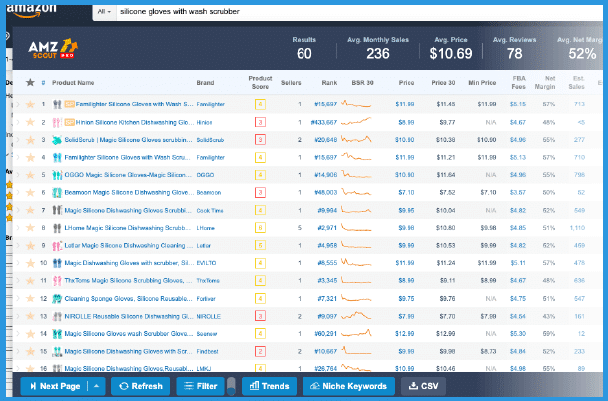608x401 pixels.
Task: Expand row 1 Famiighter details chevron
Action: [17, 104]
